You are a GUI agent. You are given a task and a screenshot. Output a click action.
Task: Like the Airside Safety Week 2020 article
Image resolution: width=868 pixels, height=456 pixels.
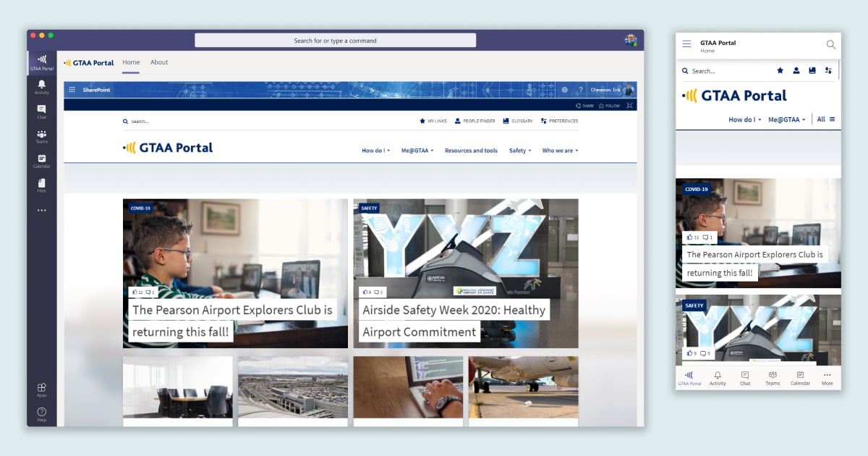click(366, 292)
